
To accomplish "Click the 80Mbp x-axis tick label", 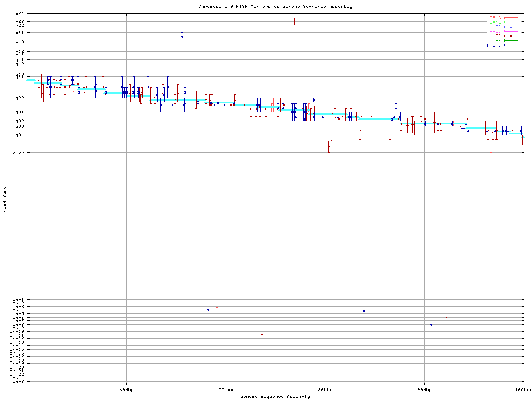I will click(325, 389).
